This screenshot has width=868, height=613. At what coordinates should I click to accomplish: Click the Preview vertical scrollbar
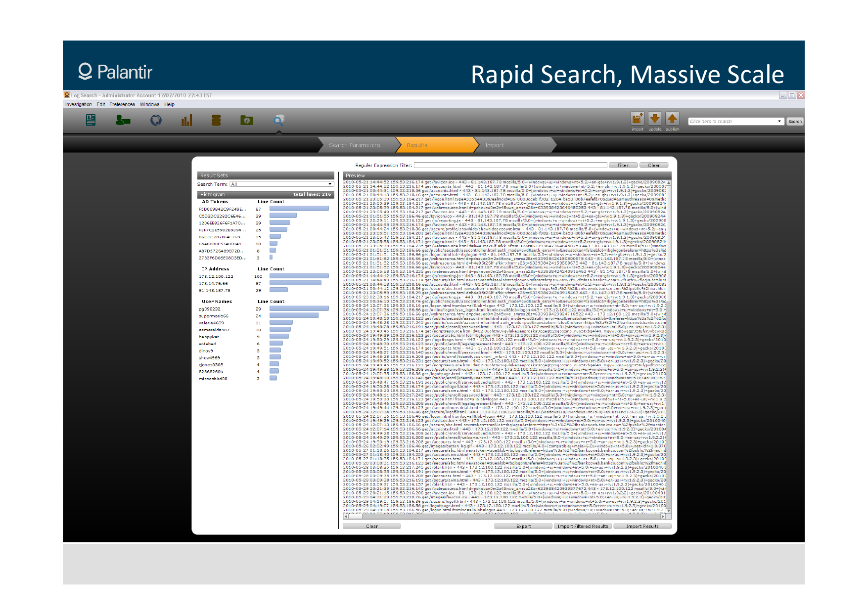[x=669, y=347]
